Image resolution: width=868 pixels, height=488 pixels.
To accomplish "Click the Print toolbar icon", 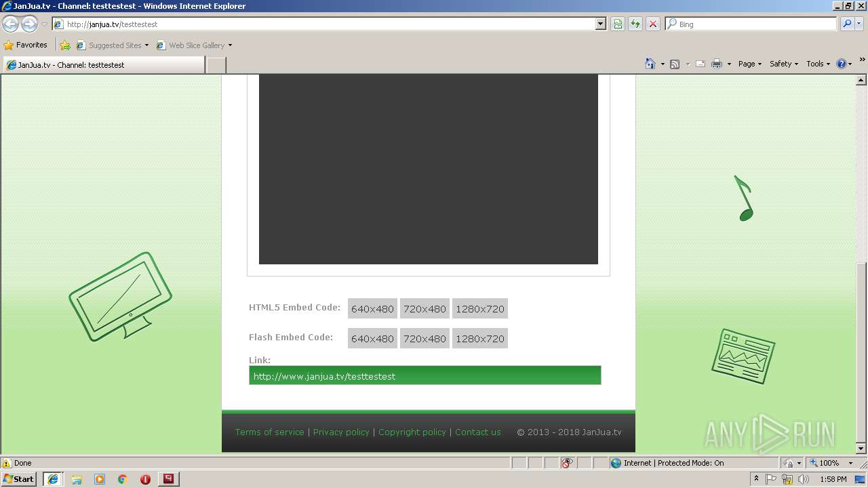I will (717, 64).
